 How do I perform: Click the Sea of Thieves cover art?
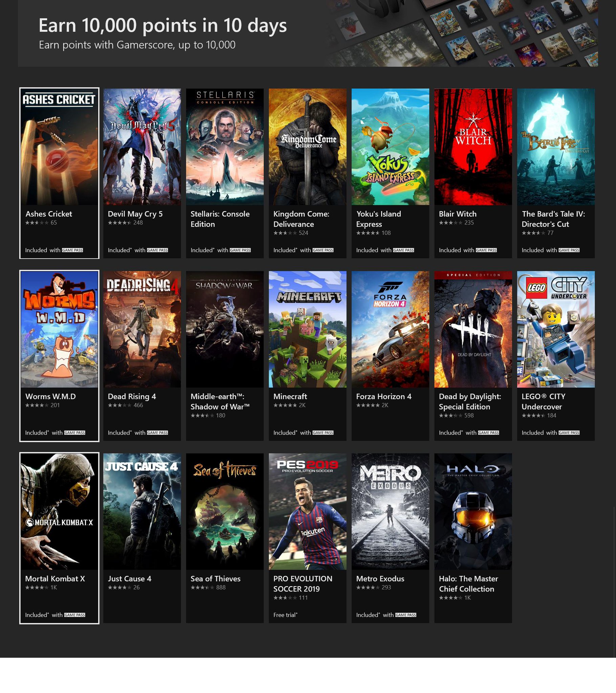click(x=225, y=512)
